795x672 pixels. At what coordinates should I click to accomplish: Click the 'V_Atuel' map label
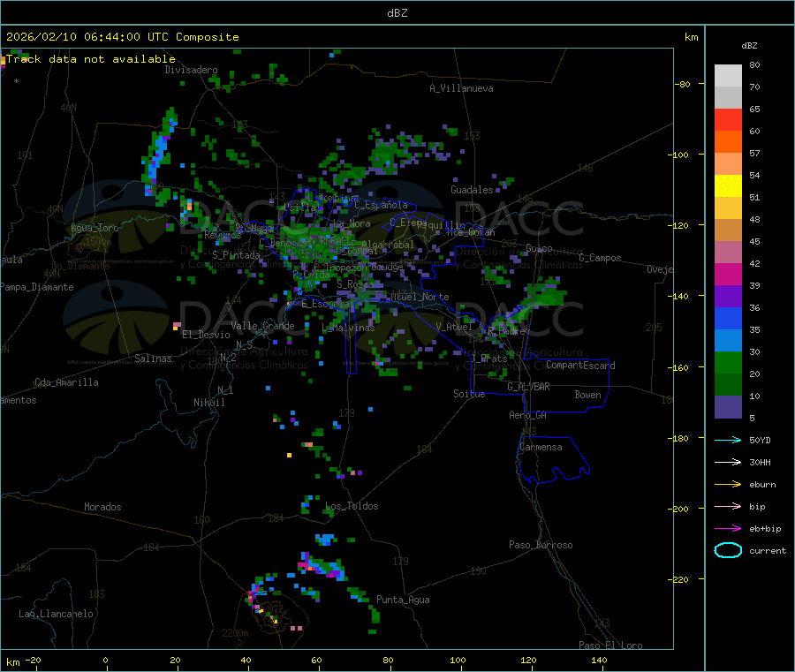(454, 327)
